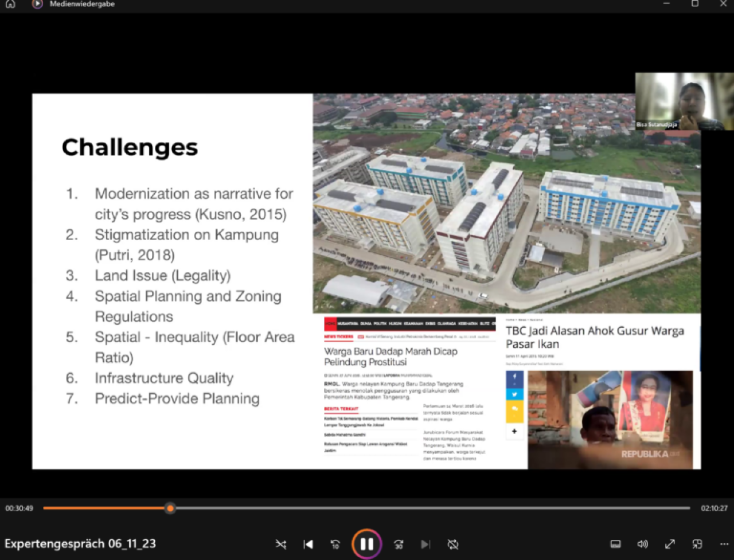
Task: Pause the video playback
Action: coord(366,544)
